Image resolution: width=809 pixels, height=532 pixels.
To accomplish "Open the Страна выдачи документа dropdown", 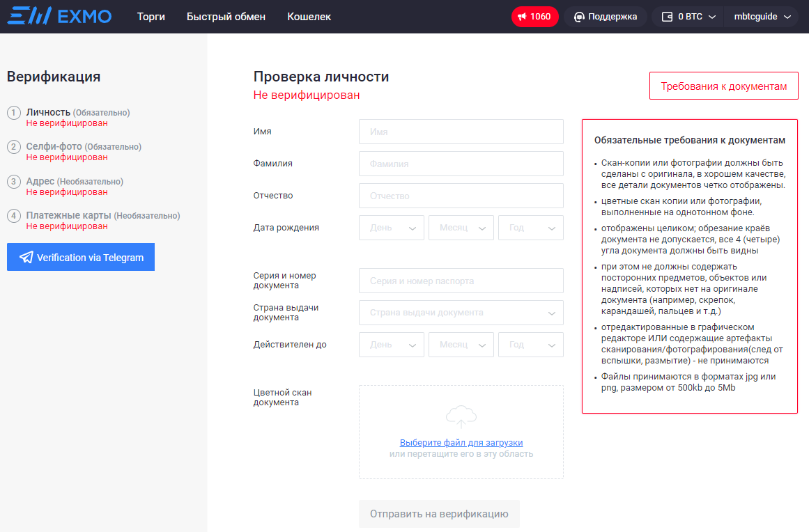I will click(x=461, y=313).
